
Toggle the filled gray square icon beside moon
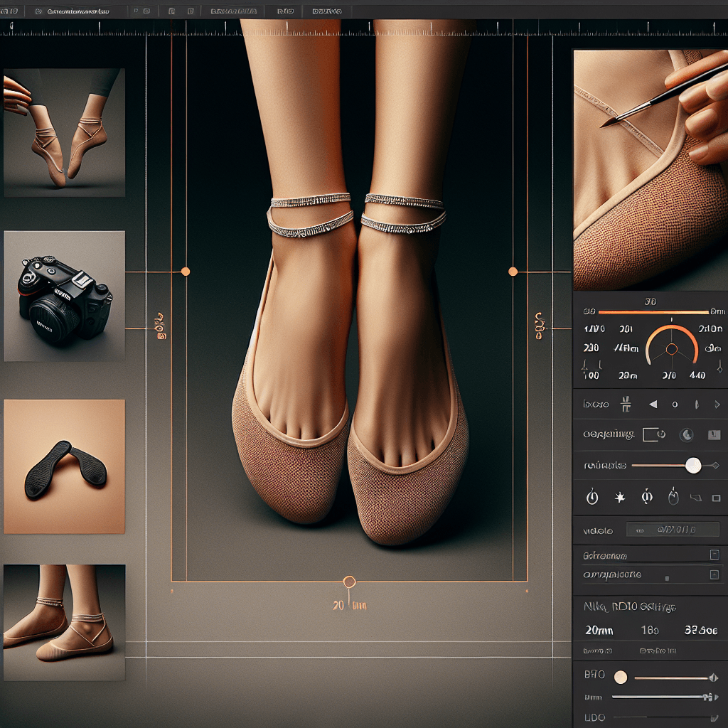click(714, 434)
